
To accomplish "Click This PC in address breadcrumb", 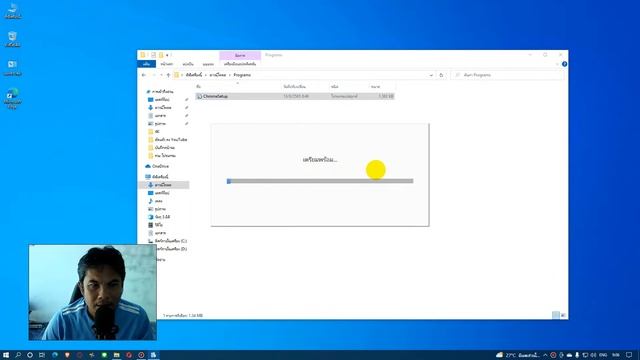I will tap(194, 75).
